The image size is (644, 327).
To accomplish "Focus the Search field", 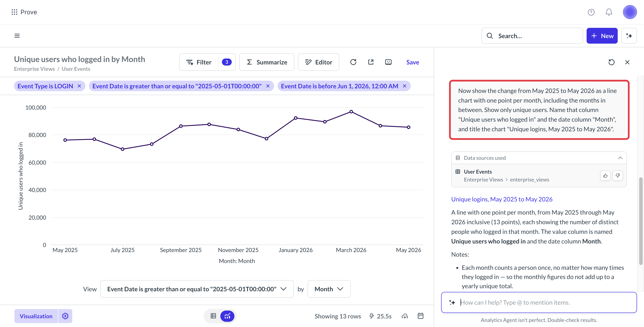I will click(532, 36).
